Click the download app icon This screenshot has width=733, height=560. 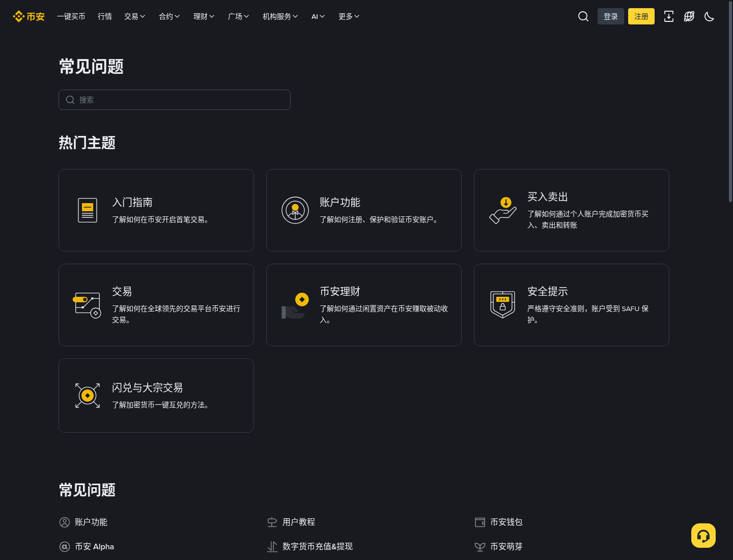point(669,16)
